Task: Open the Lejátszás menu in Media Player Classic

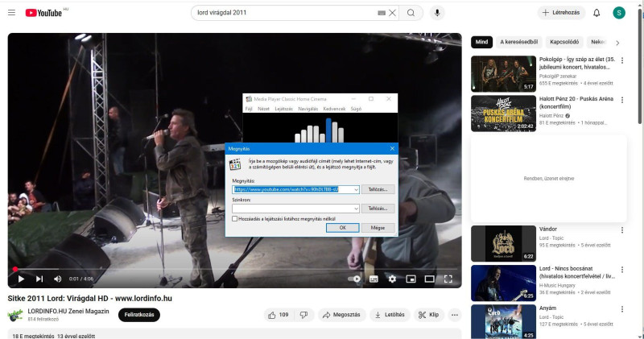Action: coord(284,109)
